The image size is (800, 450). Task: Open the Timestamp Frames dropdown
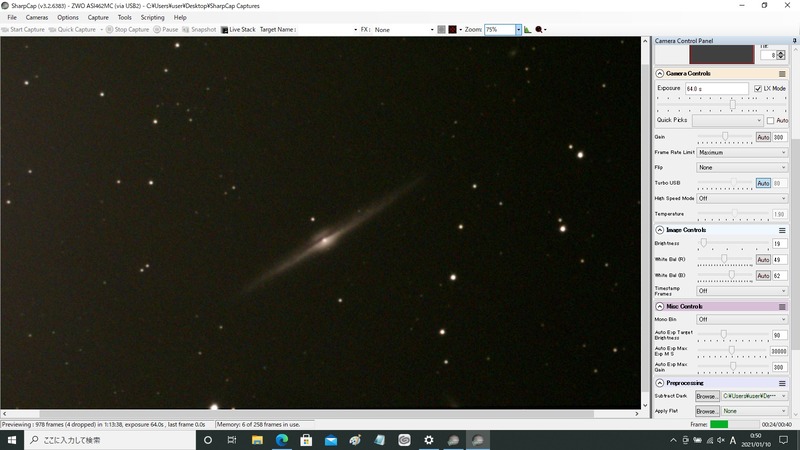(x=742, y=291)
